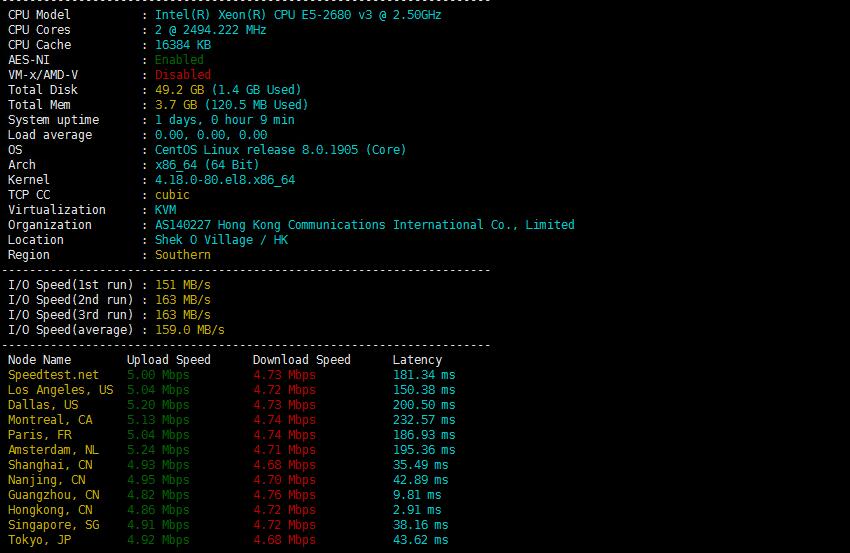Click Guangzhou upload speed '4.82 Mbps'

coord(158,495)
